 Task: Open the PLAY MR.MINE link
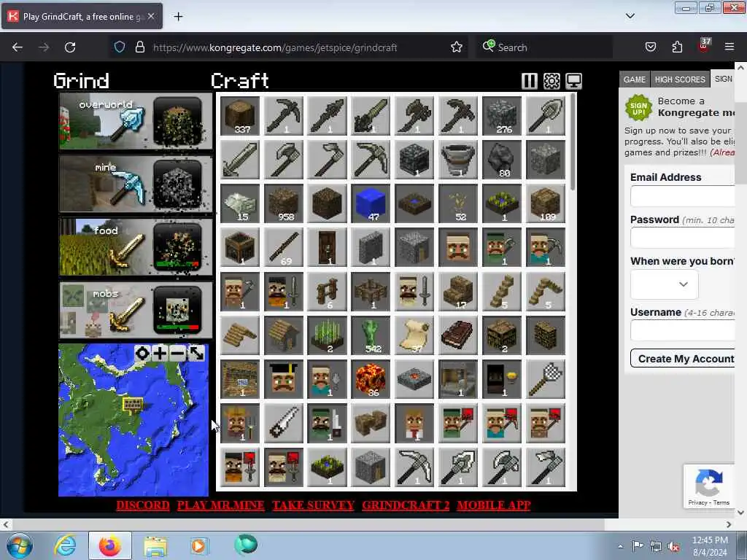pyautogui.click(x=220, y=505)
